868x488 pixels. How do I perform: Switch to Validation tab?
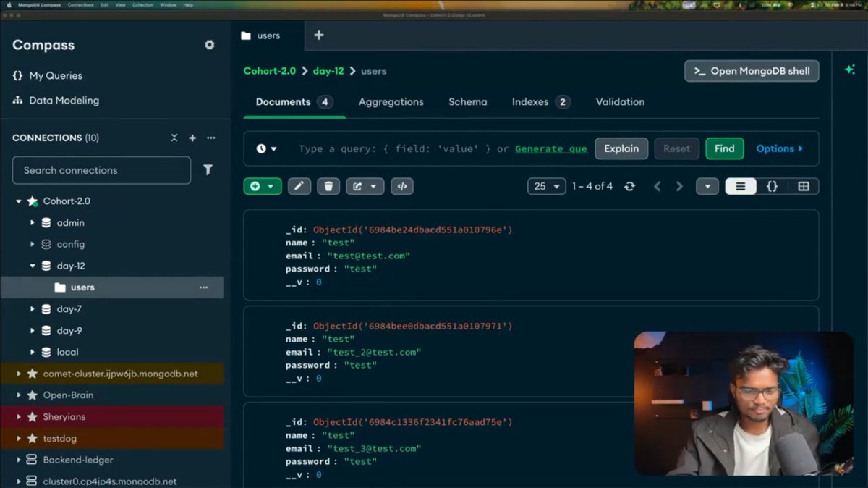pos(620,102)
